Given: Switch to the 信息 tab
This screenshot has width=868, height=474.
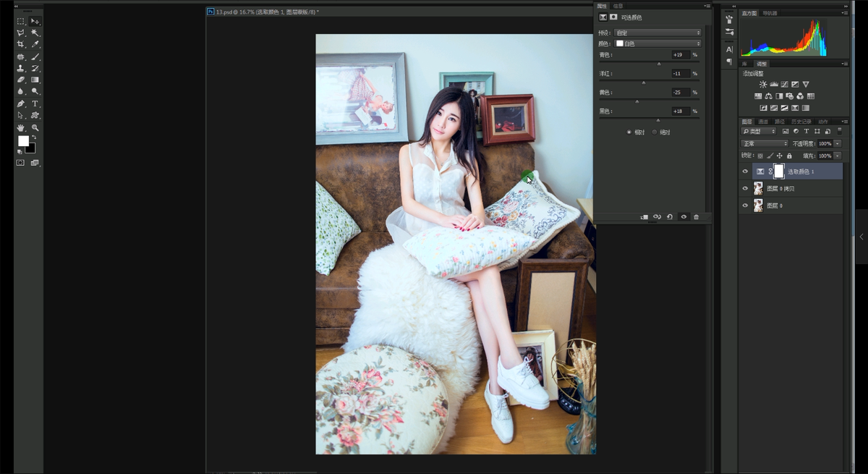Looking at the screenshot, I should 618,6.
